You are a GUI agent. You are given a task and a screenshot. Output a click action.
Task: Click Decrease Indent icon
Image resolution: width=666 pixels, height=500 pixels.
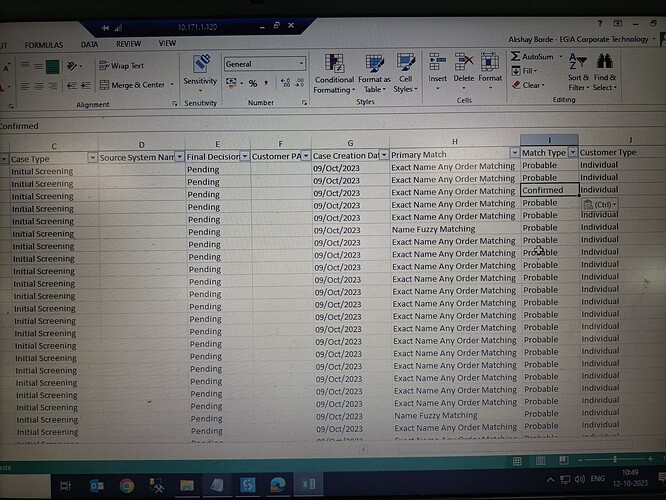point(72,86)
